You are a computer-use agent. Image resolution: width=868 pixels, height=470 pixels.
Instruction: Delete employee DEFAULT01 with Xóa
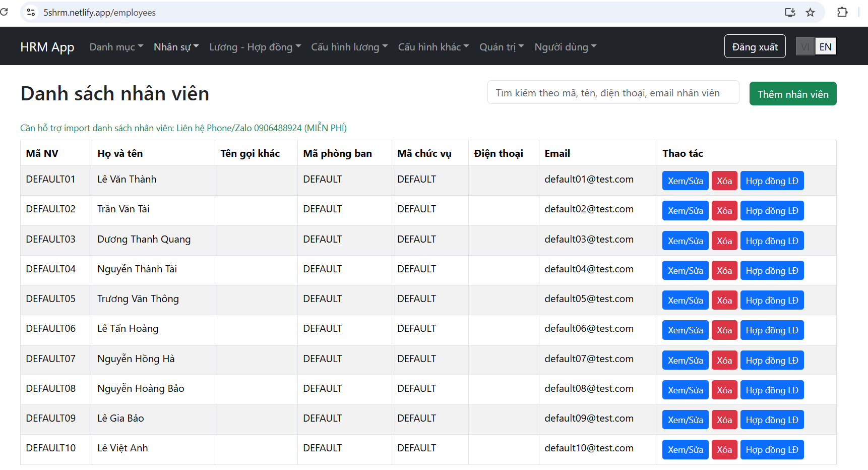point(724,181)
